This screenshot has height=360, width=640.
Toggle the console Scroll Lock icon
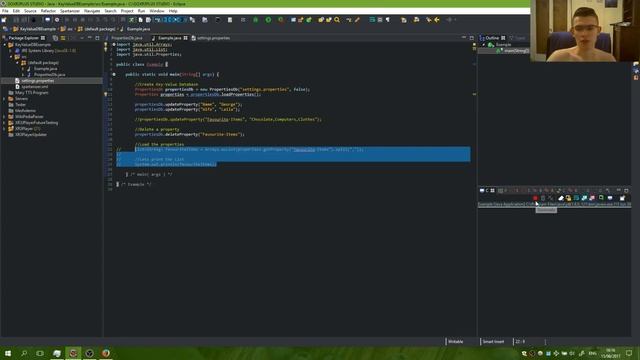click(x=568, y=198)
